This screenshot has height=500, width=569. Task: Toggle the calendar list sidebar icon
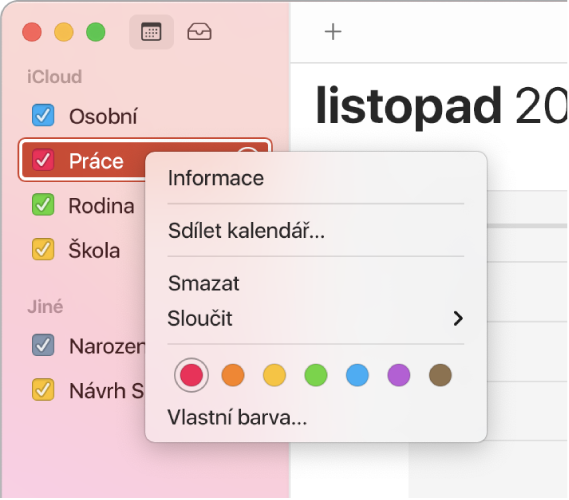click(x=151, y=32)
